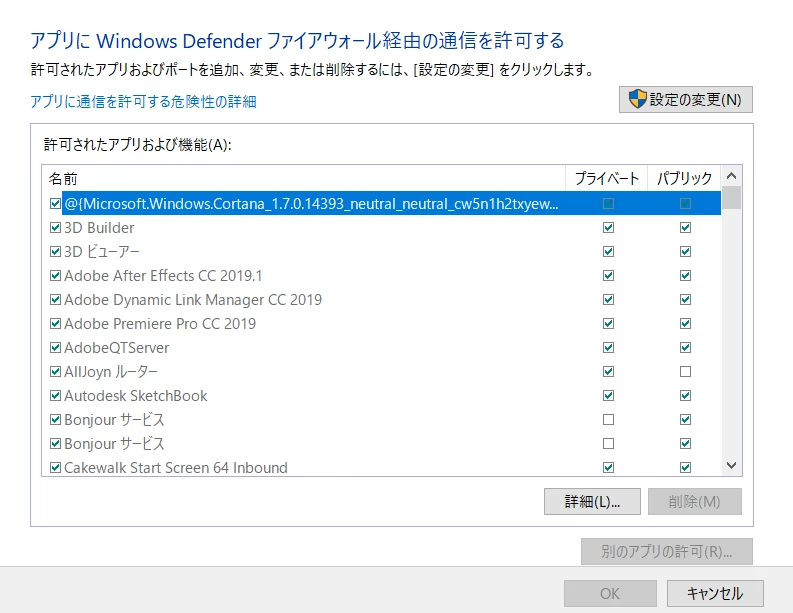Toggle Autodesk SketchBook プライベート checkbox
This screenshot has height=613, width=793.
coord(608,396)
